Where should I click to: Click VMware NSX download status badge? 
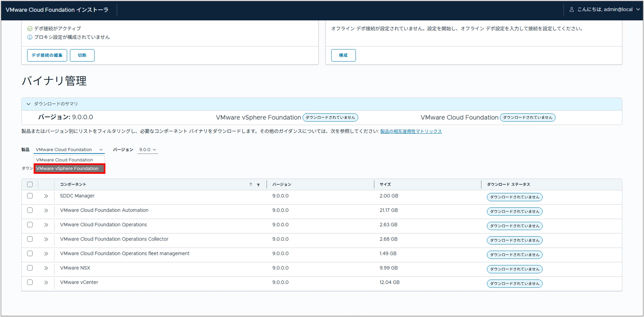point(515,269)
